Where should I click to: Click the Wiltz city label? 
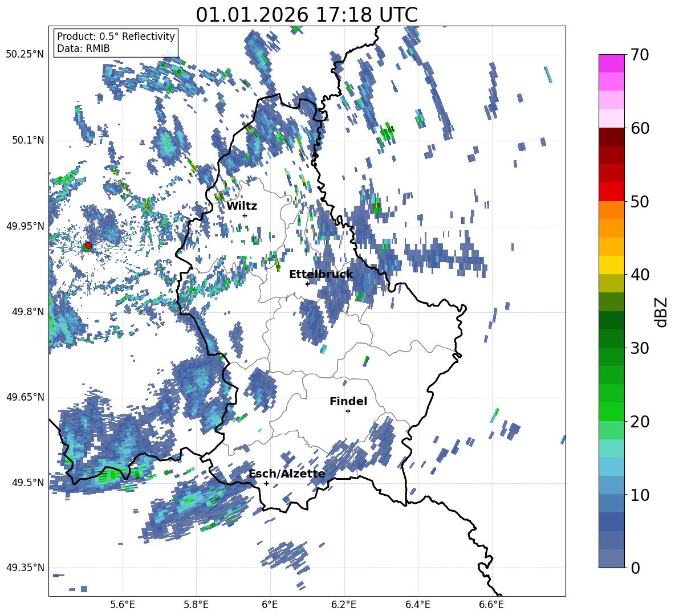(x=242, y=206)
